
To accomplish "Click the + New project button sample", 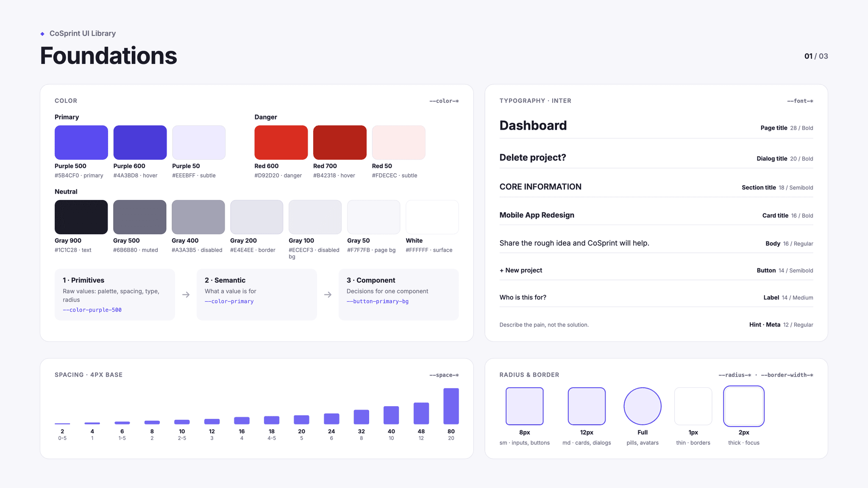I will pos(521,270).
